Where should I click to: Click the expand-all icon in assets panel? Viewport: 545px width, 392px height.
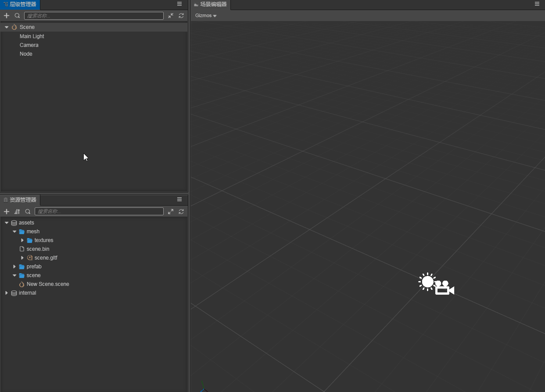[171, 211]
